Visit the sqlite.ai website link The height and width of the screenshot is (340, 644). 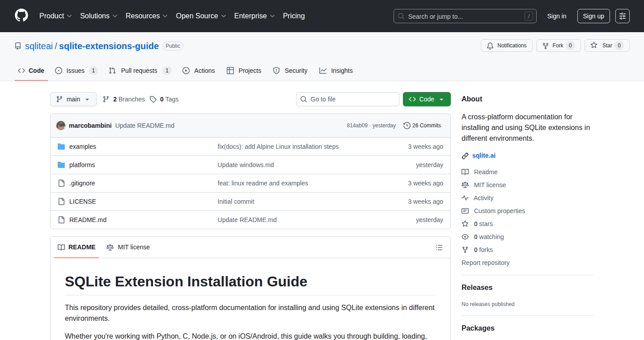coord(484,155)
